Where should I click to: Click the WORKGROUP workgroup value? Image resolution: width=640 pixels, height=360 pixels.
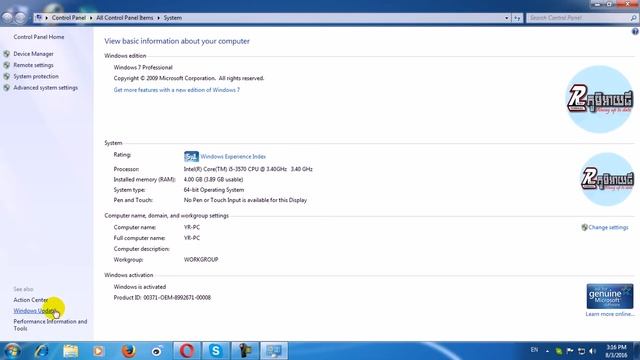pos(201,260)
